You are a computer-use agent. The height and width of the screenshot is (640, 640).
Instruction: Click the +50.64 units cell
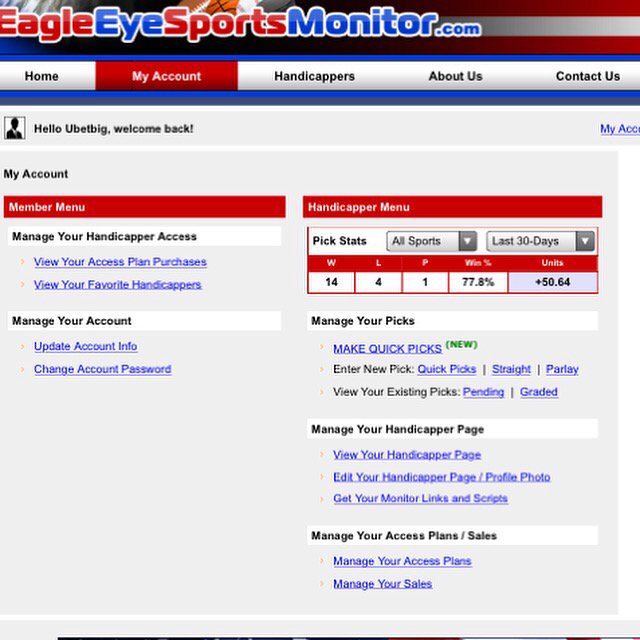click(553, 282)
